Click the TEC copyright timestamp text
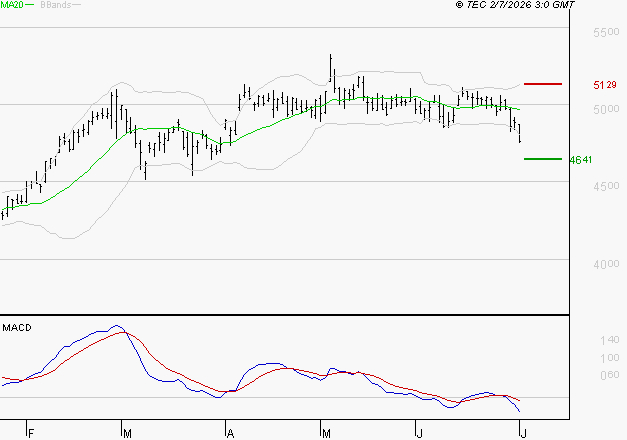 click(x=515, y=5)
